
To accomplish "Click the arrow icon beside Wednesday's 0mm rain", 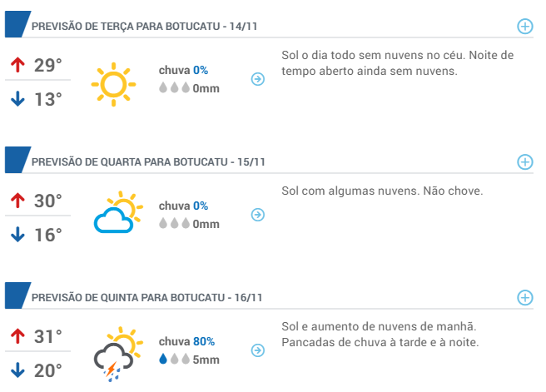I will [x=258, y=215].
